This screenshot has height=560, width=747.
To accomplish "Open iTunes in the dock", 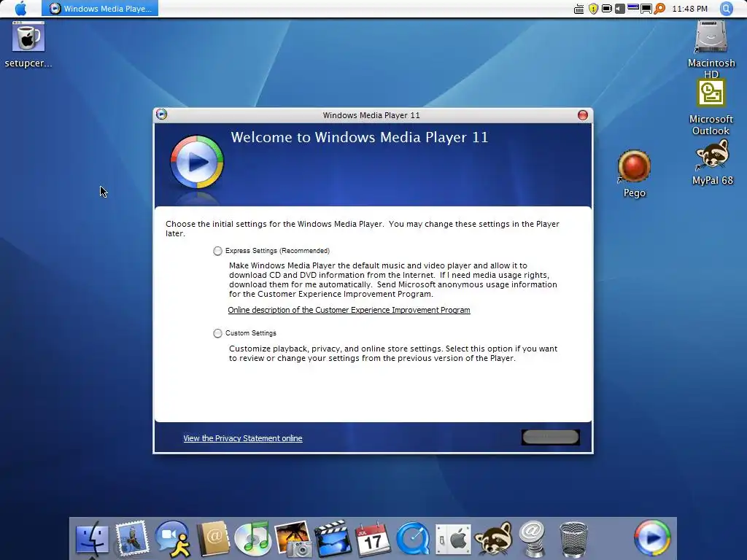I will point(253,539).
